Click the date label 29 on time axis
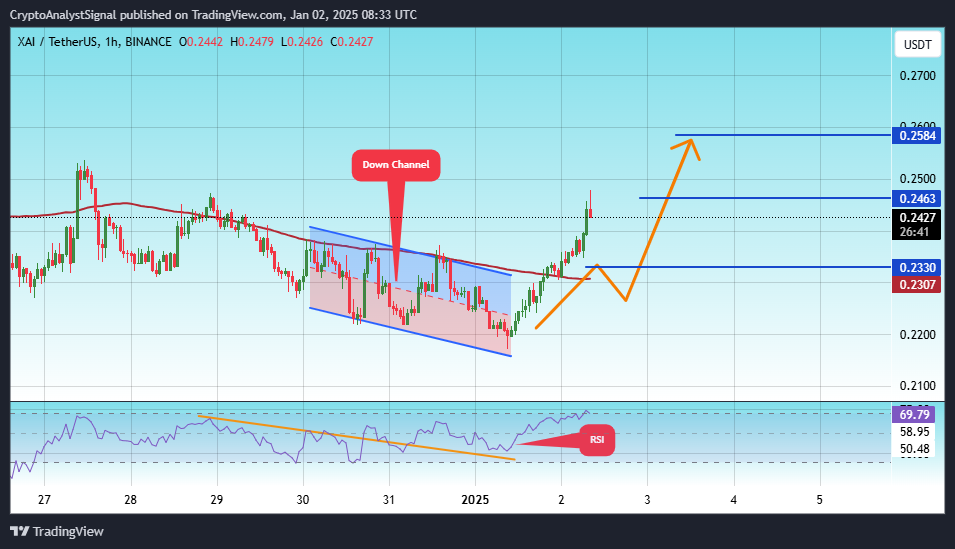Screen dimensions: 955x549 pos(216,500)
